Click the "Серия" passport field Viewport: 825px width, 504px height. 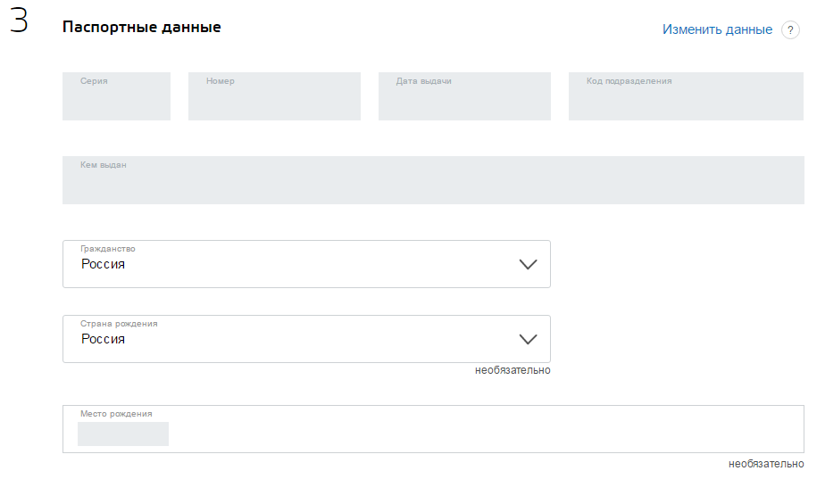[116, 96]
